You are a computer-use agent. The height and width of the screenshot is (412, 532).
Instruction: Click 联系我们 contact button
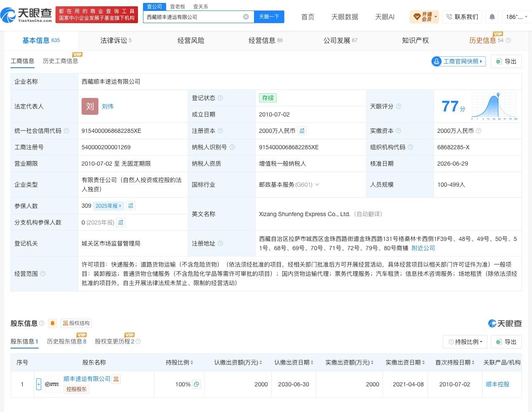[x=462, y=17]
